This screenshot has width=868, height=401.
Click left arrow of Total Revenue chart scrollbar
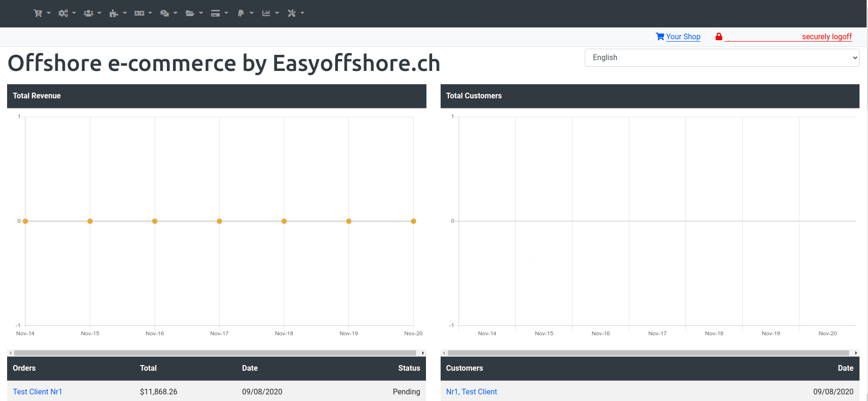(x=10, y=353)
